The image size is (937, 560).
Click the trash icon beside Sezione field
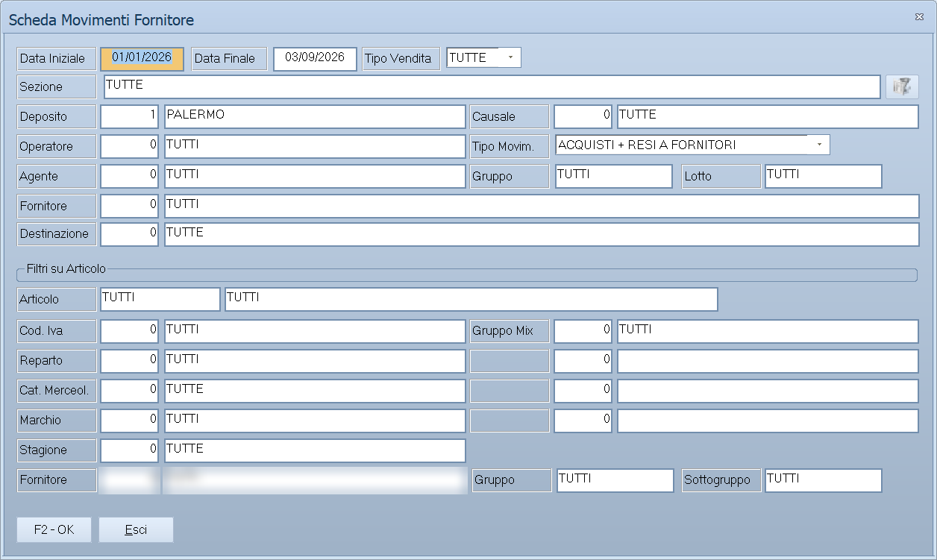(x=902, y=86)
